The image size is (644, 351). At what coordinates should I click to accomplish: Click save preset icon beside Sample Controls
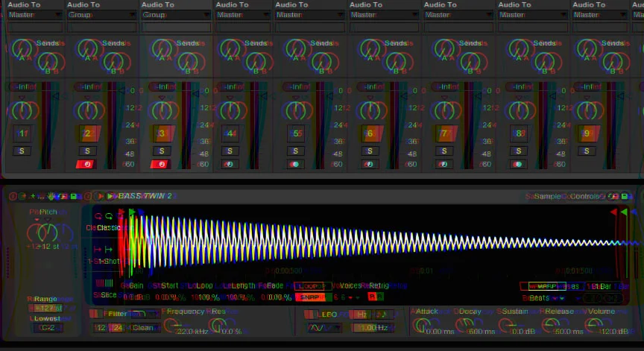[625, 197]
